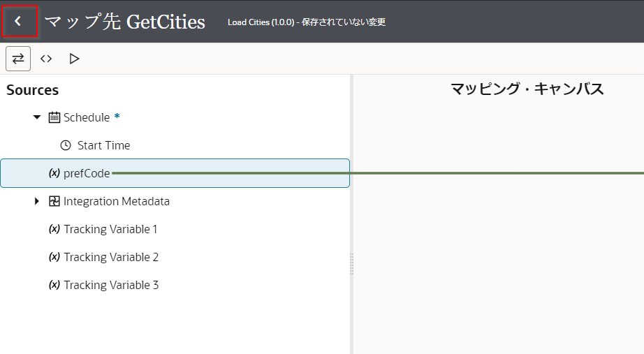
Task: Click the Schedule calendar icon
Action: [54, 117]
